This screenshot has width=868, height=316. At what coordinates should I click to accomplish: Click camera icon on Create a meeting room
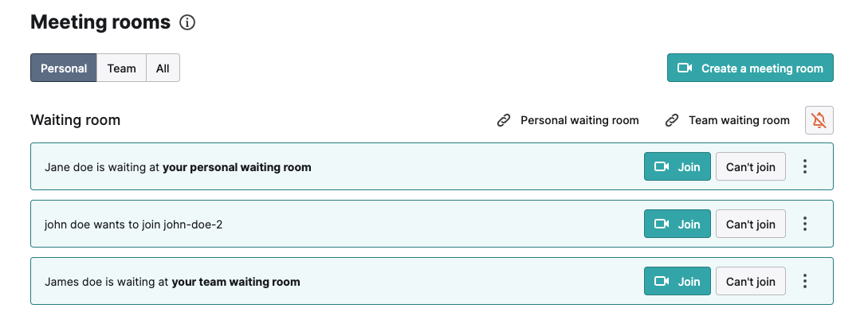pyautogui.click(x=685, y=68)
